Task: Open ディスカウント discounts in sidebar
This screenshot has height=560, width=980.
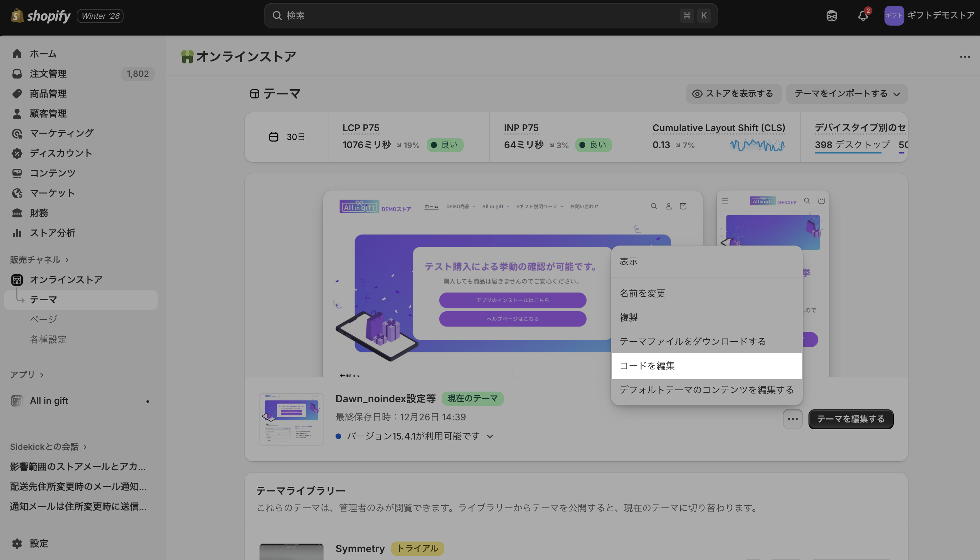Action: point(61,153)
